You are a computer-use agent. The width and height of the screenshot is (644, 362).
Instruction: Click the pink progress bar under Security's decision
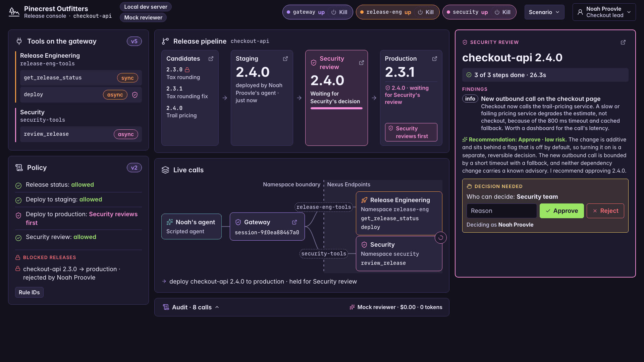[x=336, y=108]
